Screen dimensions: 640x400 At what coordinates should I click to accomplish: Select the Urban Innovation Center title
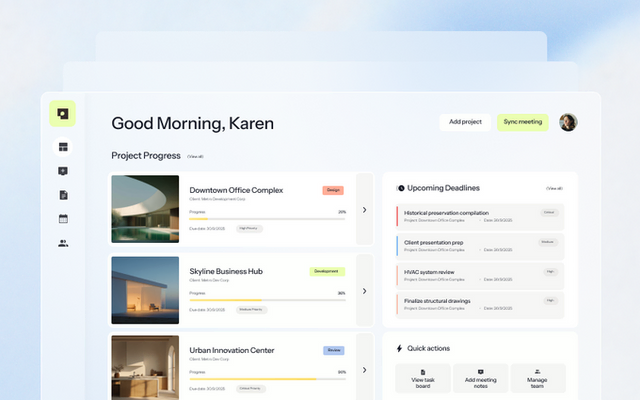click(x=231, y=350)
